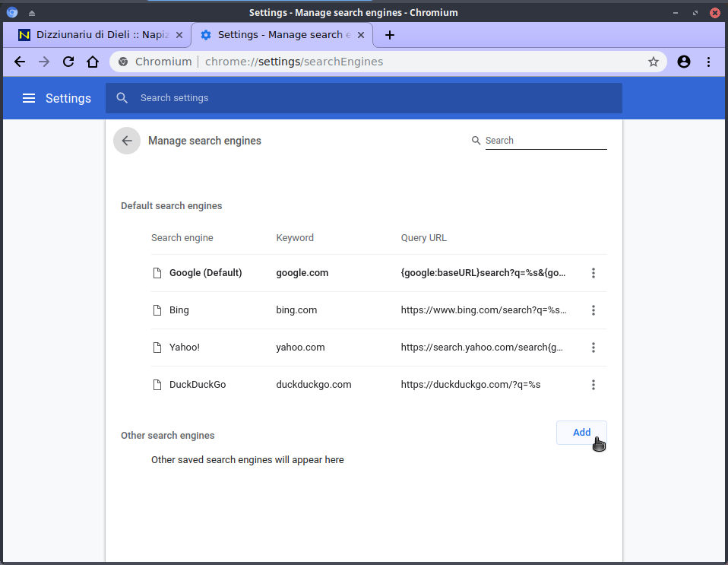This screenshot has height=565, width=728.
Task: Click the Settings title text
Action: [x=68, y=98]
